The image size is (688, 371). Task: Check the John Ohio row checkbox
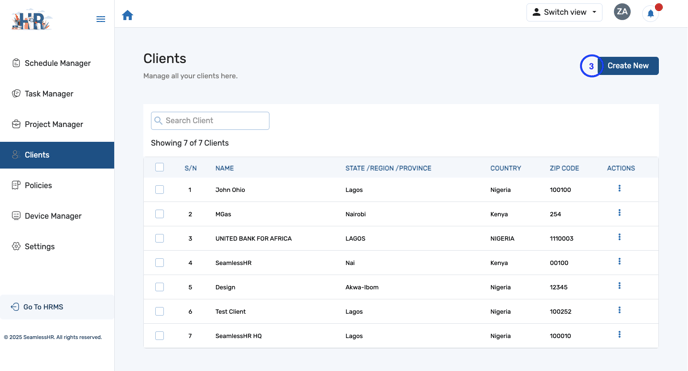159,189
